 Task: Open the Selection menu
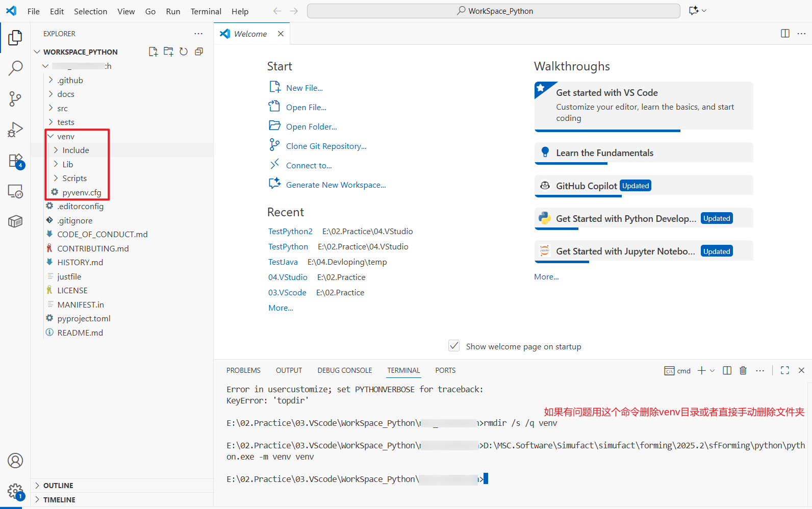click(x=90, y=11)
